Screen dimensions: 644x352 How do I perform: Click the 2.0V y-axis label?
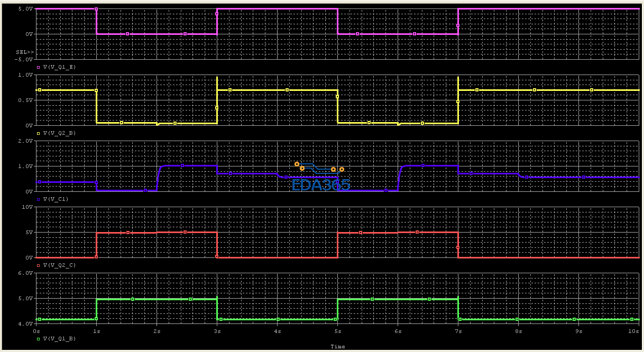(x=26, y=141)
